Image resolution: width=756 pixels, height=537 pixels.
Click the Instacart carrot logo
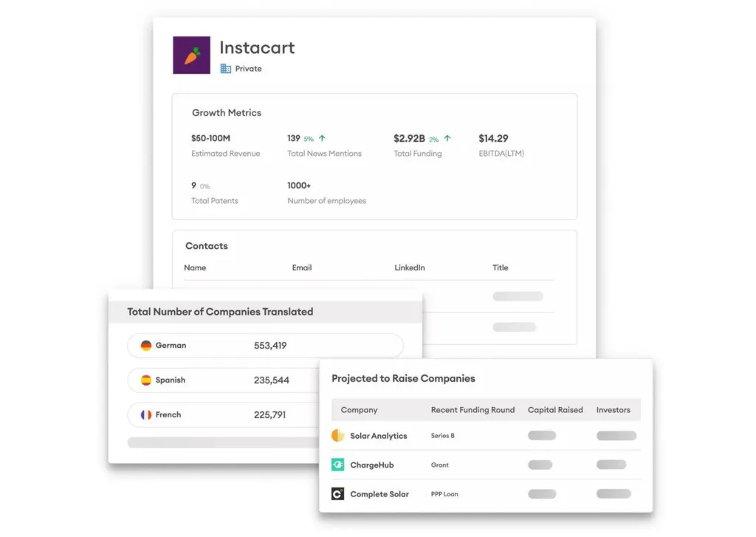pyautogui.click(x=191, y=55)
